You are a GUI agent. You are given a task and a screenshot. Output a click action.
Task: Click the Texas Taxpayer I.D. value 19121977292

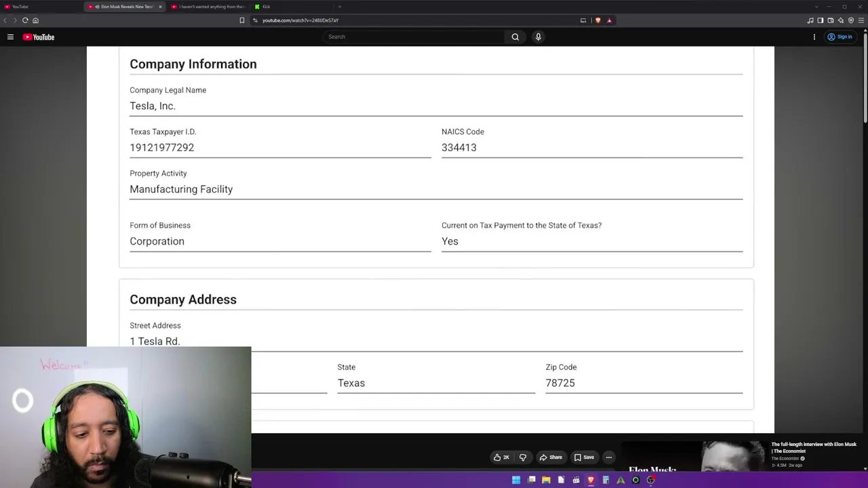pyautogui.click(x=162, y=148)
